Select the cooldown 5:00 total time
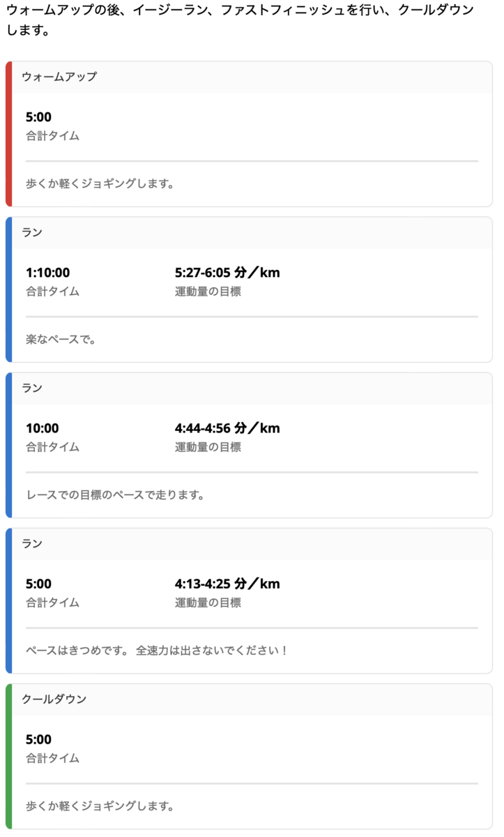 click(38, 739)
